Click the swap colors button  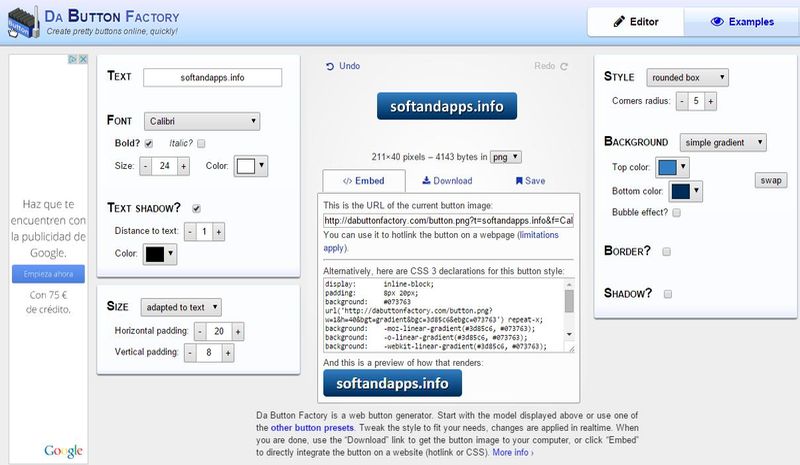tap(771, 180)
